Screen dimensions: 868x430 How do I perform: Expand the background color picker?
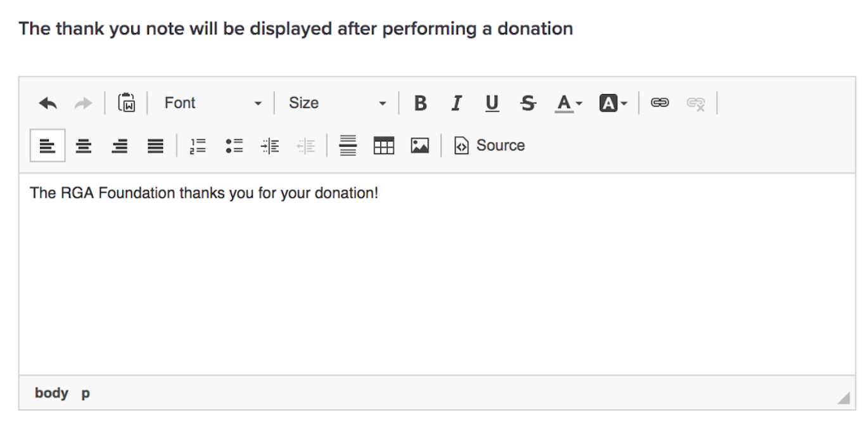click(x=613, y=103)
